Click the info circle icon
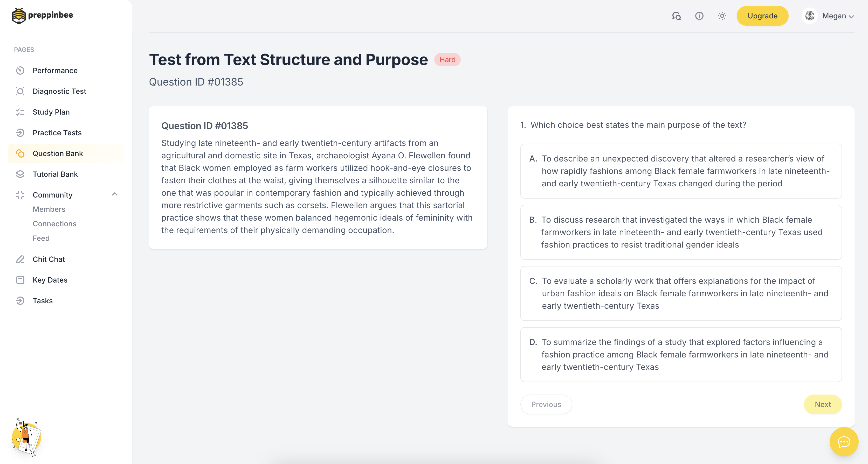This screenshot has height=464, width=868. click(x=699, y=16)
